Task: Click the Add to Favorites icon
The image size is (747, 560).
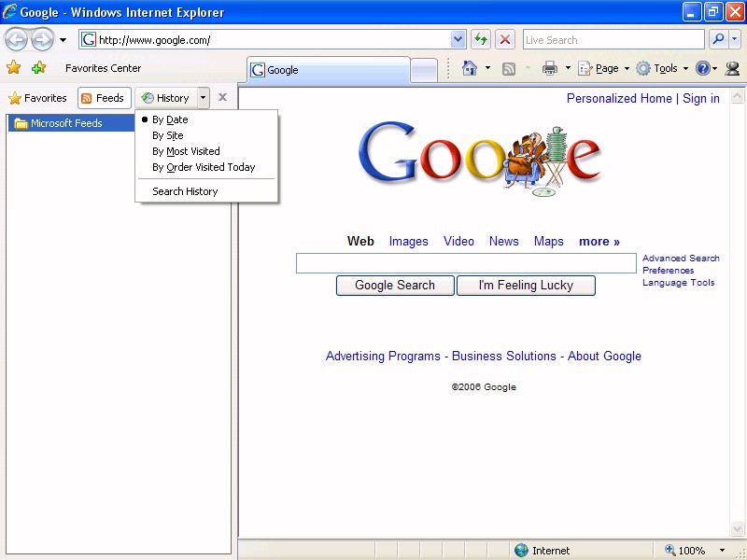Action: click(x=38, y=67)
